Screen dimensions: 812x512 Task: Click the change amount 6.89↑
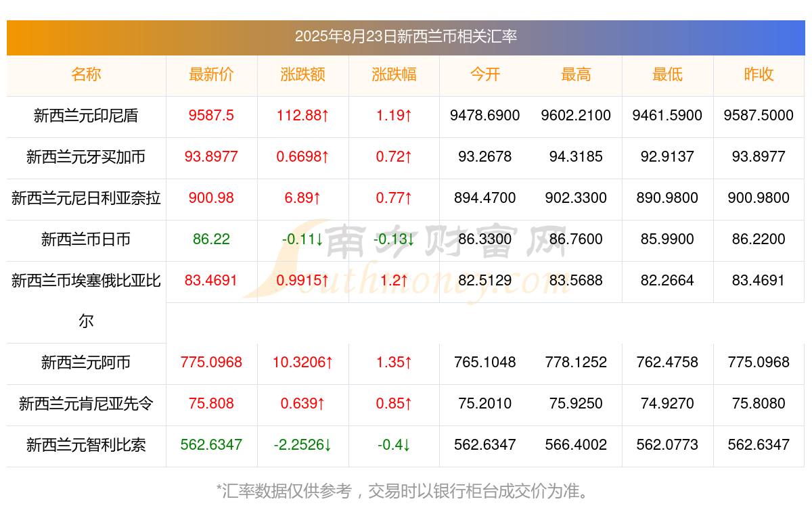(302, 198)
